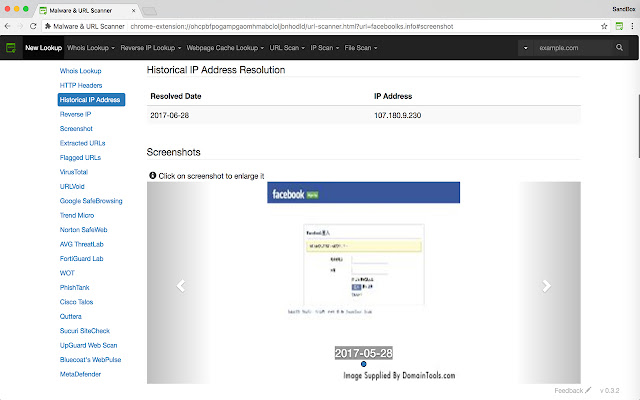The height and width of the screenshot is (400, 640).
Task: Open AVG ThreatLab sidebar link
Action: pyautogui.click(x=82, y=244)
